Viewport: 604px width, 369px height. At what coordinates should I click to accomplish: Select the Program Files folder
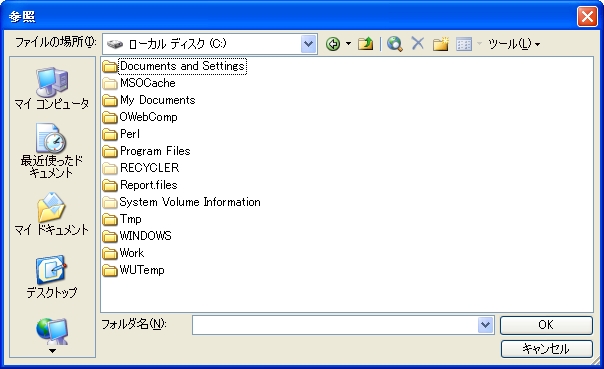pyautogui.click(x=147, y=151)
